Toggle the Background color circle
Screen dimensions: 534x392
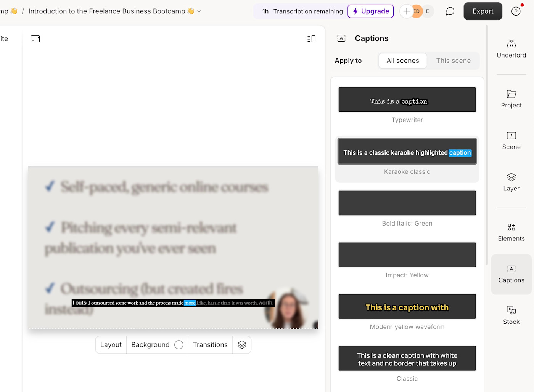coord(179,344)
